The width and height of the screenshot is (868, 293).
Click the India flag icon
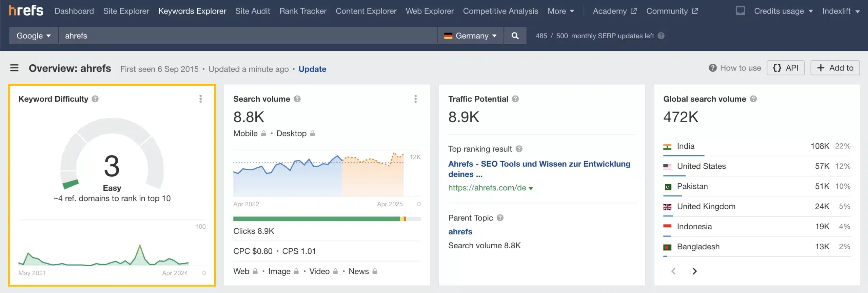(667, 147)
